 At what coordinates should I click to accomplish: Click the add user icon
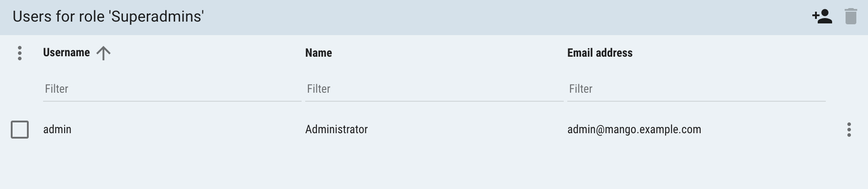822,17
